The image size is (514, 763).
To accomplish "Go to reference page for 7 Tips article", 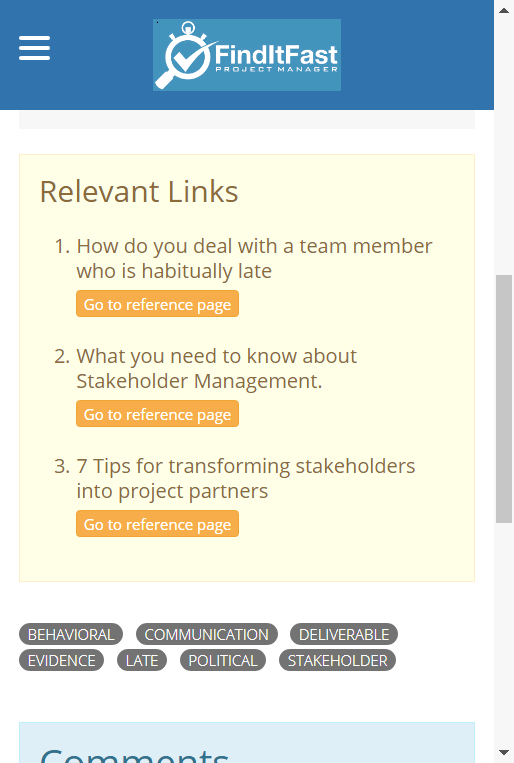I will 157,524.
